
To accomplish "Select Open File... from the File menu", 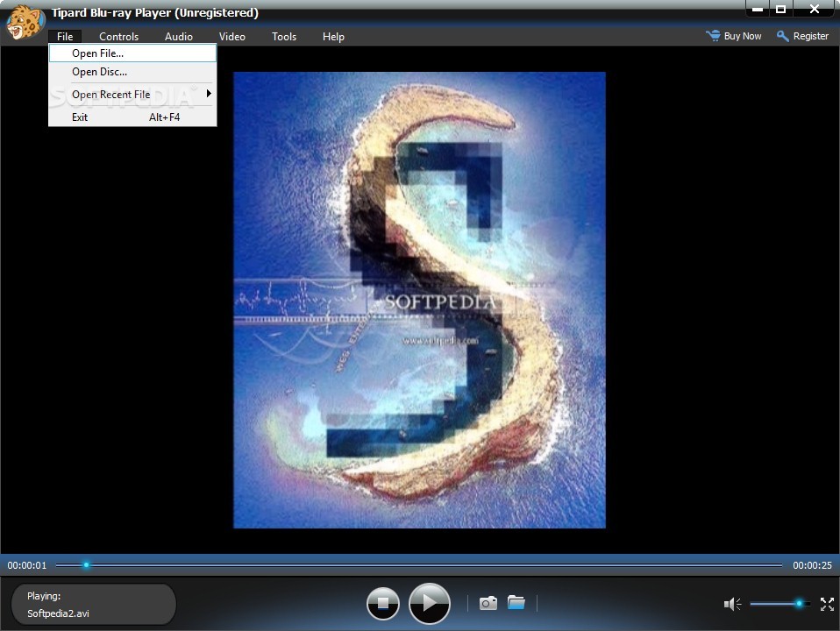I will 133,53.
